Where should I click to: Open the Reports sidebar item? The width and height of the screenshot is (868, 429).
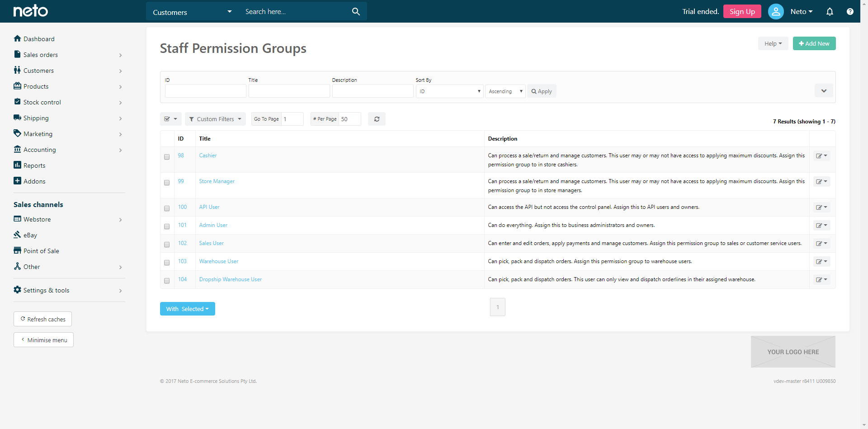[34, 165]
